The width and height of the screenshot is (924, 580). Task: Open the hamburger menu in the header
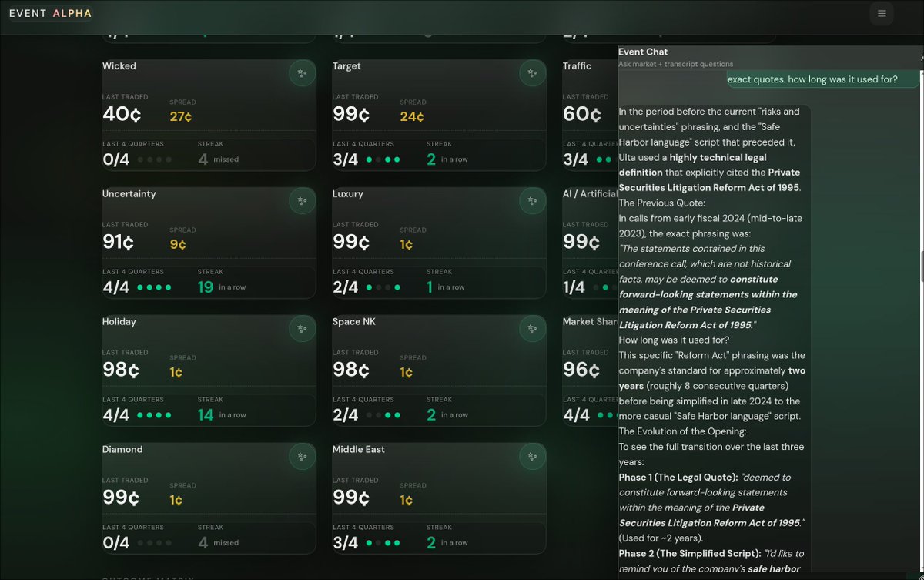point(882,13)
